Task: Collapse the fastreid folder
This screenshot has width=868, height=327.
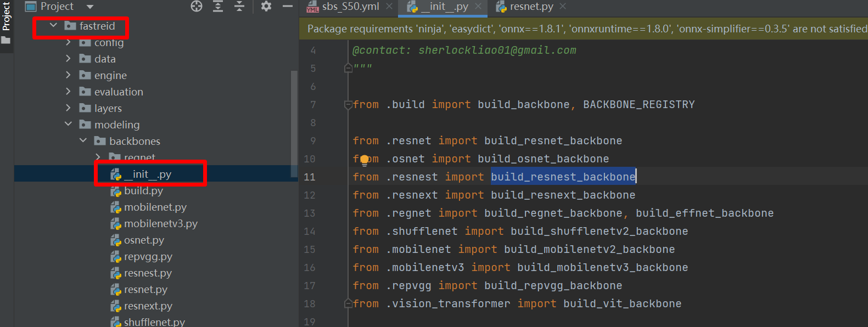Action: point(53,25)
